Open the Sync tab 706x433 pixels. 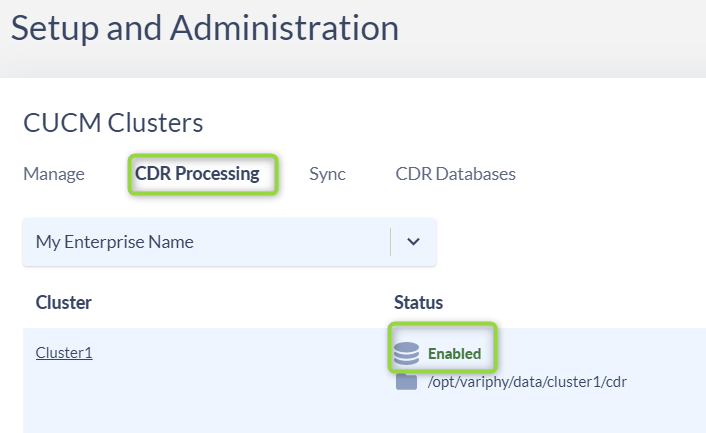tap(327, 174)
